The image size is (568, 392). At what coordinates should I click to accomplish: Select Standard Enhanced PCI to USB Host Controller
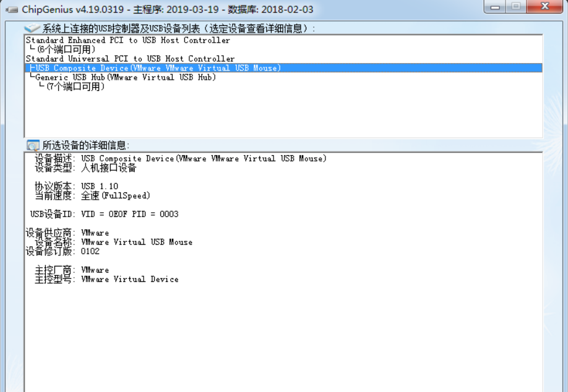pyautogui.click(x=128, y=40)
